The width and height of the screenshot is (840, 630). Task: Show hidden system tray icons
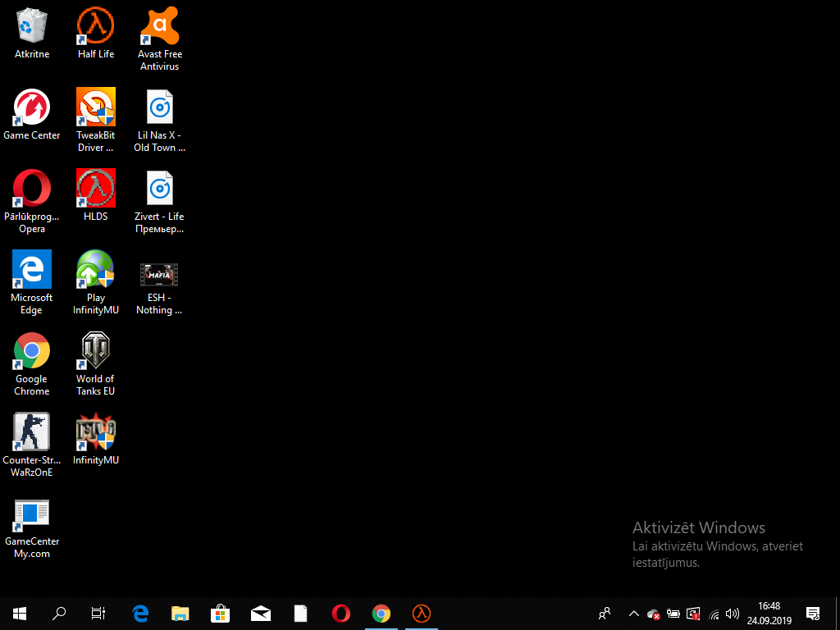click(x=634, y=614)
